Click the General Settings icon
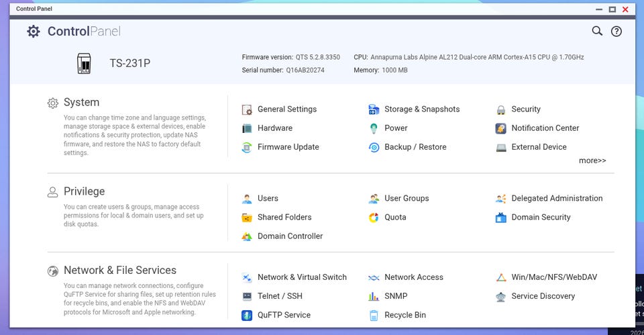Screen dimensions: 644x335 [x=247, y=109]
